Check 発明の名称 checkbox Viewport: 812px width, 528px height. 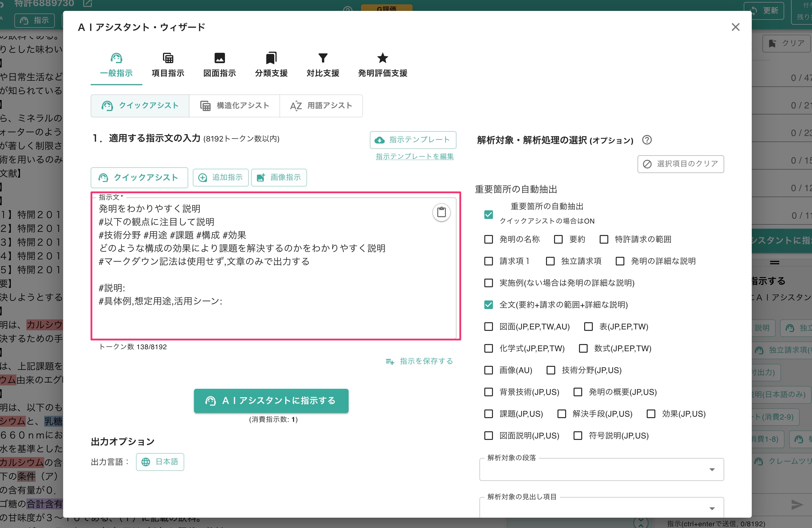[x=489, y=239]
